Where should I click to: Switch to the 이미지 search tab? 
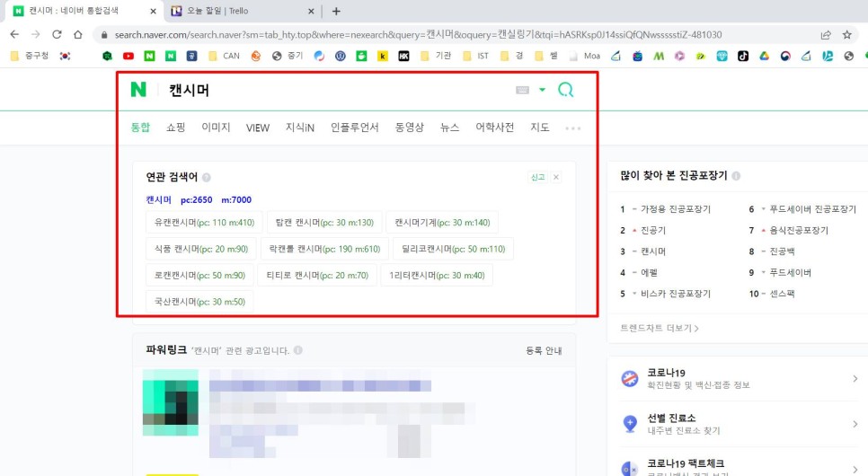[x=216, y=128]
